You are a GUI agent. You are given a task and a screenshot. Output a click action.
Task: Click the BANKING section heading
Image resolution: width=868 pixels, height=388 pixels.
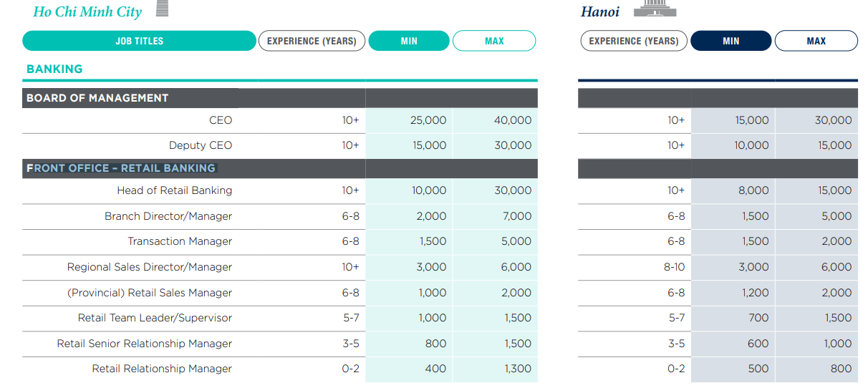click(54, 69)
